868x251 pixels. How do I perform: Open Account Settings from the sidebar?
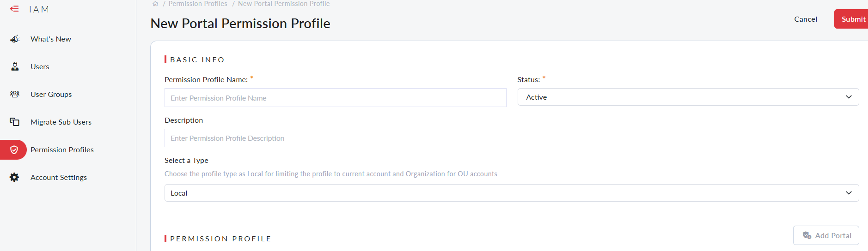tap(59, 177)
